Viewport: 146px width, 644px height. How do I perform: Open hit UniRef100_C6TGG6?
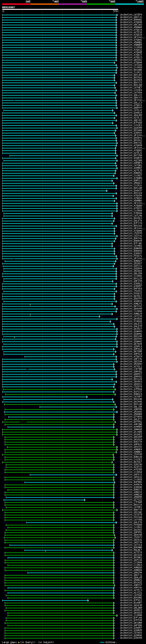131,65
